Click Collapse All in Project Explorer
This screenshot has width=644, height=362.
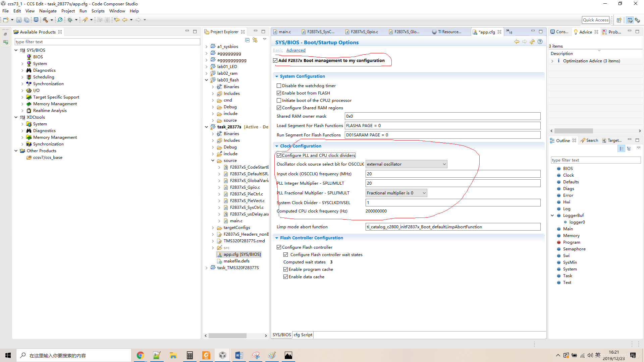click(248, 40)
